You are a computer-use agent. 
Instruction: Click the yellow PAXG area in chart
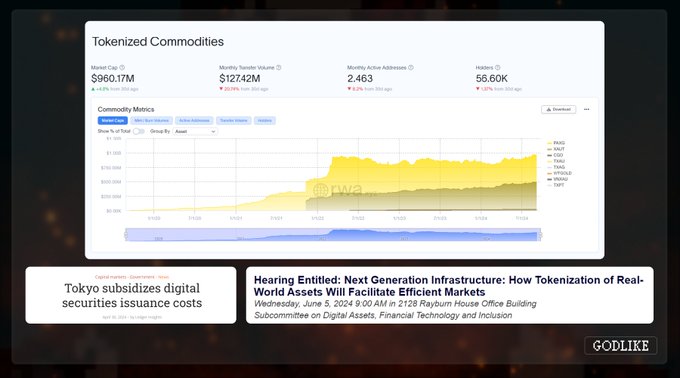[x=434, y=176]
